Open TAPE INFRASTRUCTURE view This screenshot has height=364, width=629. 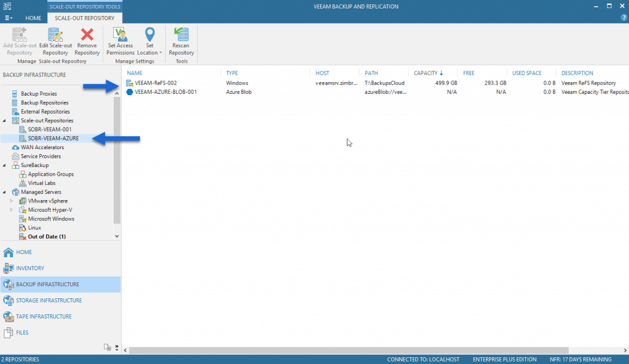point(60,316)
